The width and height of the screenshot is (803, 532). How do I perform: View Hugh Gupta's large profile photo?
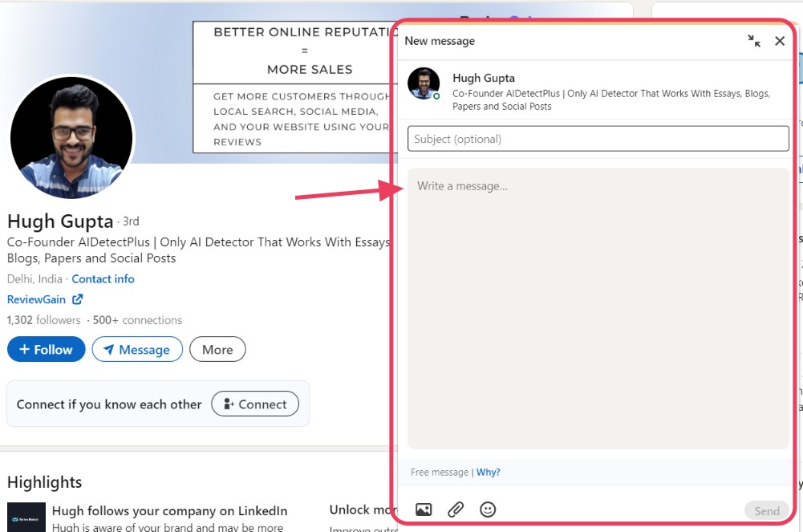tap(71, 137)
